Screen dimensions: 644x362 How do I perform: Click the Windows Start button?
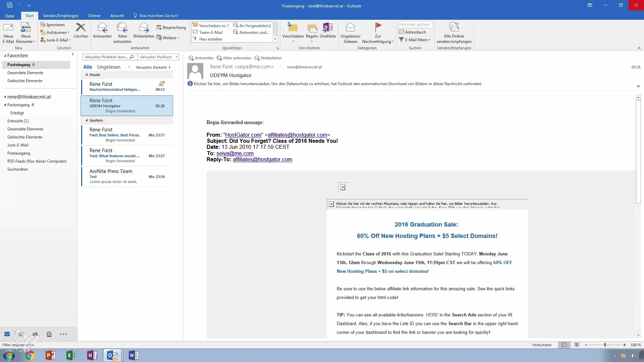point(9,355)
